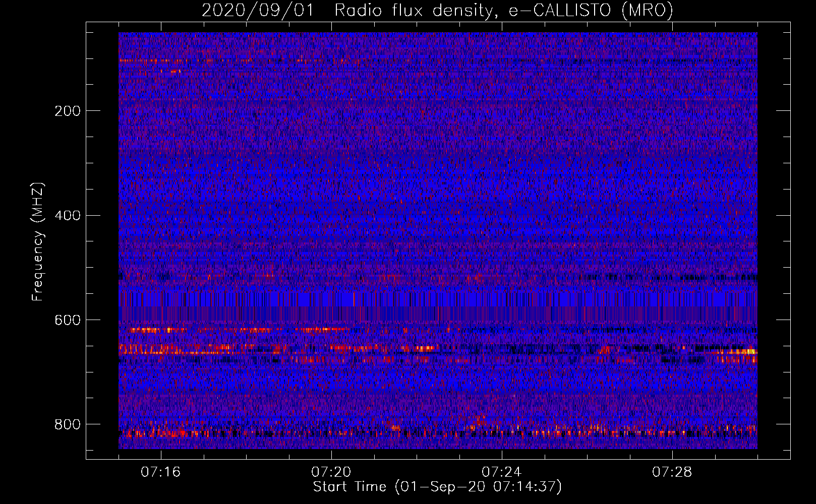Click the 'Frequency (MHZ)' axis label
The image size is (816, 504).
(x=38, y=241)
